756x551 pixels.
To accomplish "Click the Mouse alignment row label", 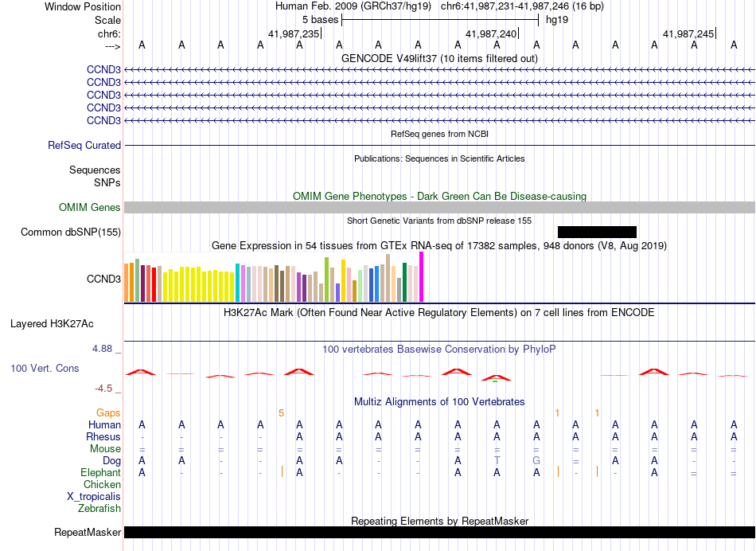I will 105,449.
